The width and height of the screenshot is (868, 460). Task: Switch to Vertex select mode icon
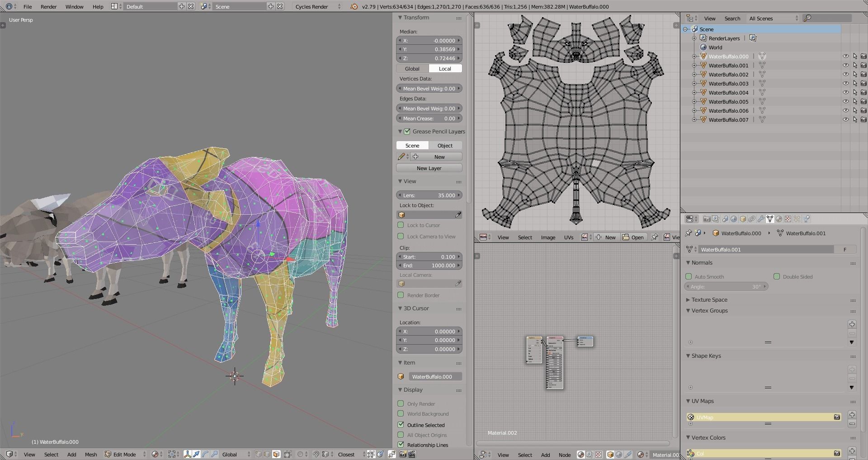pyautogui.click(x=258, y=454)
